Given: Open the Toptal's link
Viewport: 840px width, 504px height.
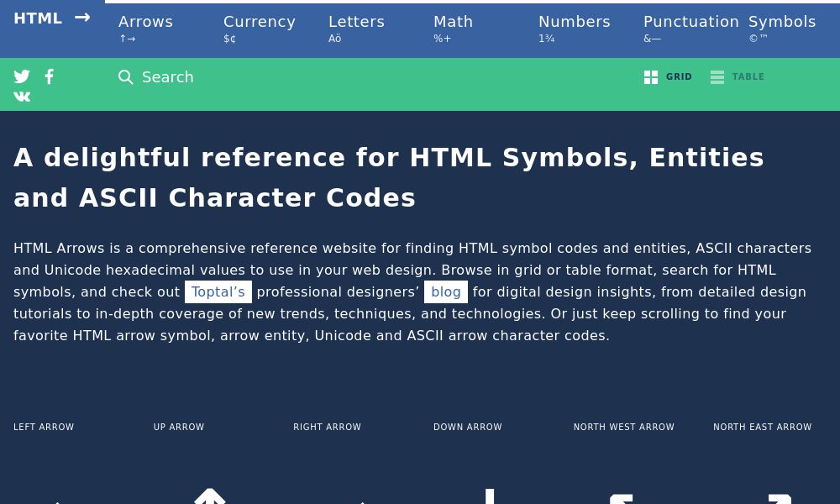Looking at the screenshot, I should pos(218,291).
